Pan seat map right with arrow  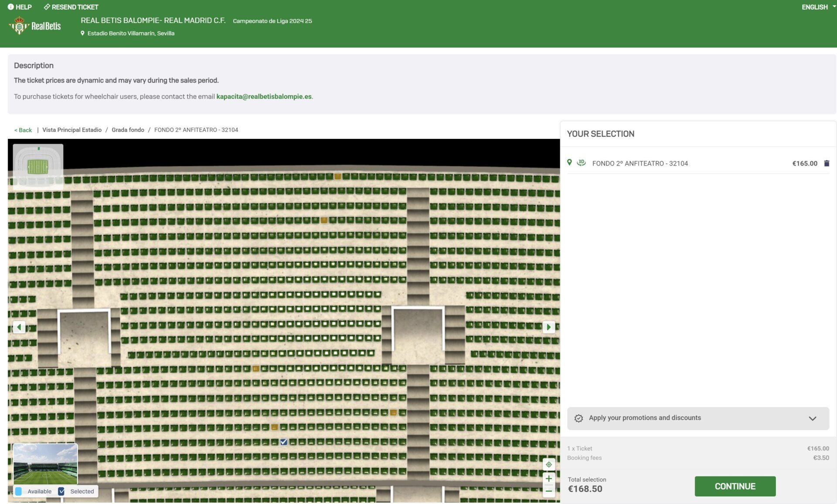click(x=548, y=327)
